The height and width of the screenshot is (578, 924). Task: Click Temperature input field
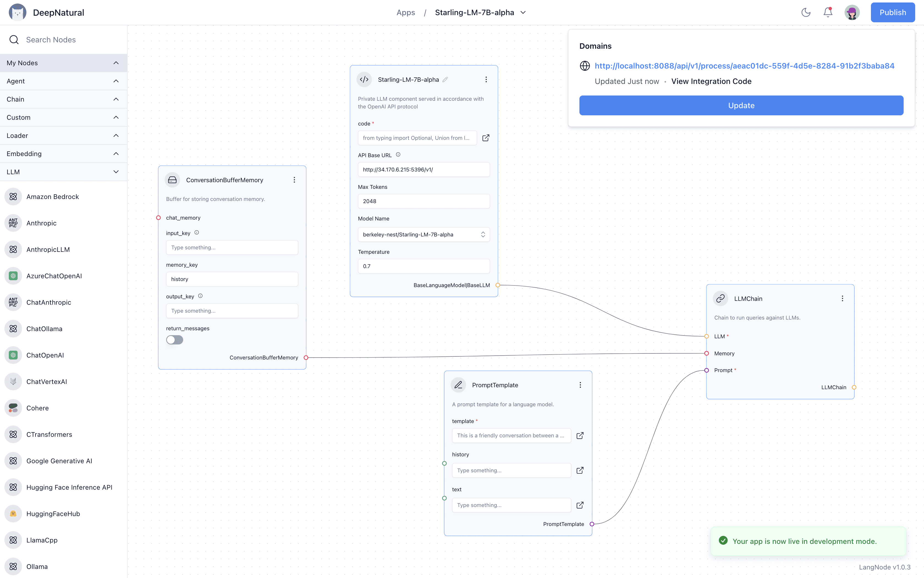(424, 266)
